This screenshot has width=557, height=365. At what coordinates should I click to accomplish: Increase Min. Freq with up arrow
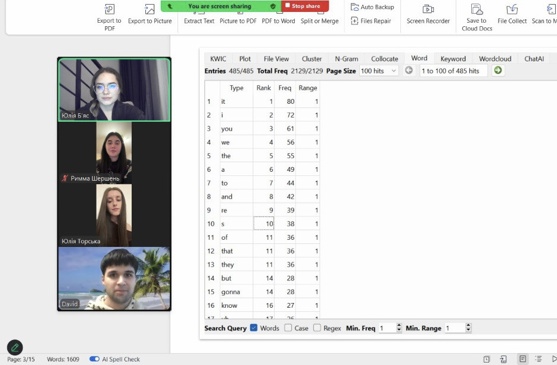(x=399, y=326)
